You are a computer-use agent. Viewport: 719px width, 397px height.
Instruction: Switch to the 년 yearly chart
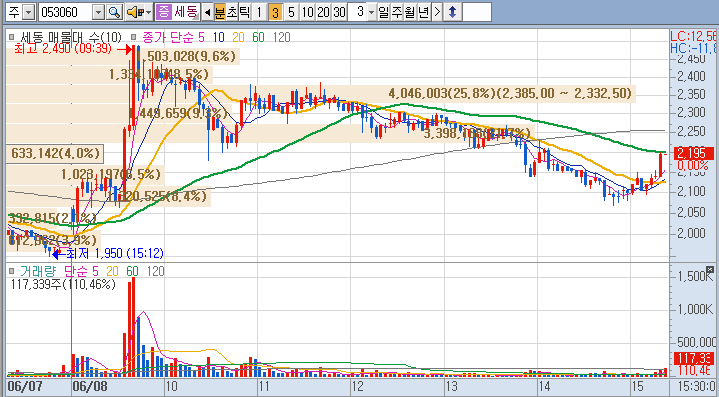423,12
